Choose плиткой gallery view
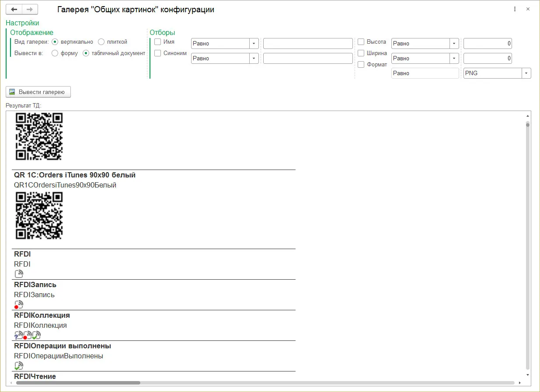Viewport: 540px width, 392px height. point(101,42)
